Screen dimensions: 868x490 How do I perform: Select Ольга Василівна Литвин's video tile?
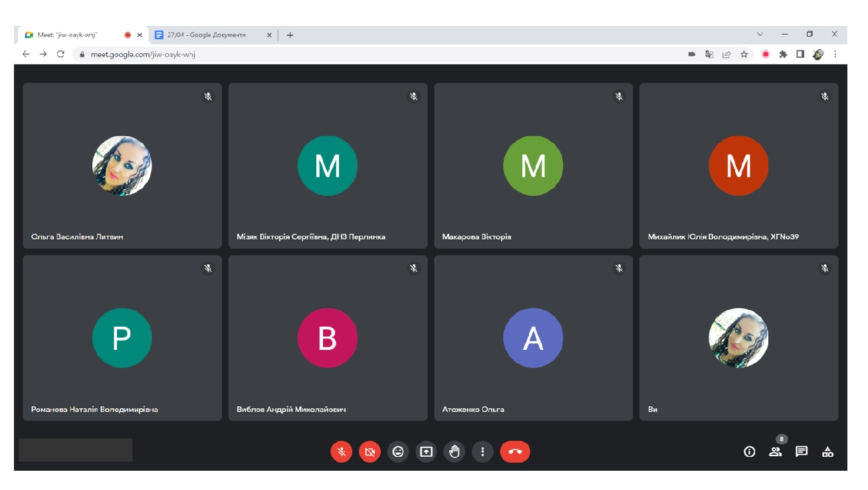coord(122,166)
